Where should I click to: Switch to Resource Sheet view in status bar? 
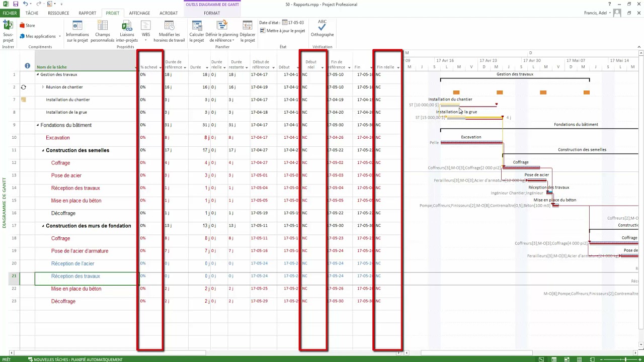click(x=579, y=359)
